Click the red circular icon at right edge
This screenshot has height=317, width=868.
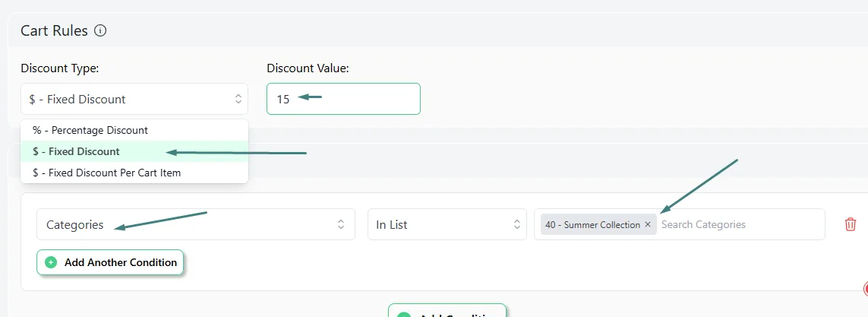click(x=865, y=288)
